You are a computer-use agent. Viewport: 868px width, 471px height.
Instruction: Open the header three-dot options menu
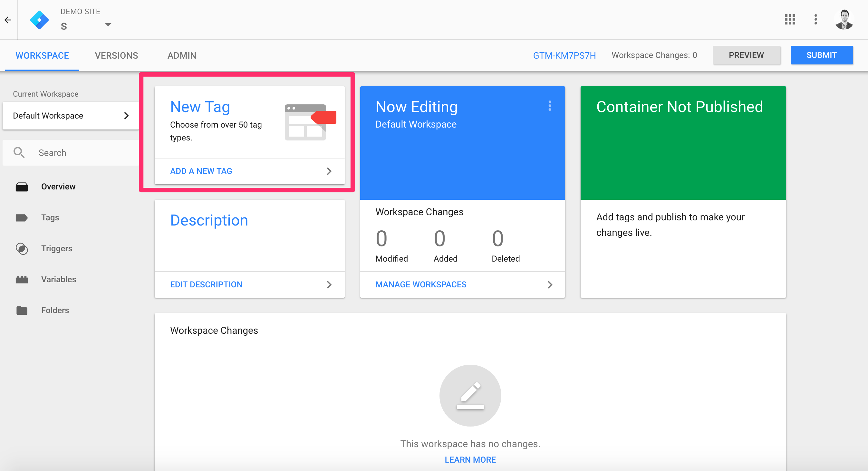tap(815, 20)
